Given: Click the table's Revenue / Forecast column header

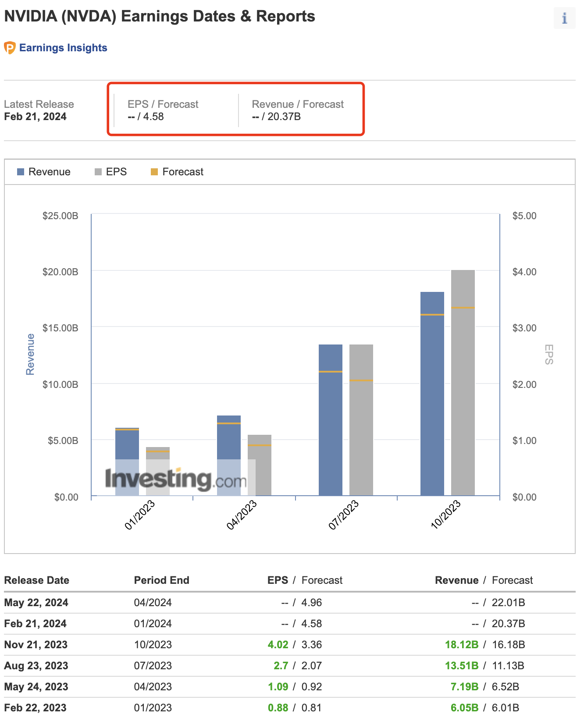Looking at the screenshot, I should click(484, 580).
